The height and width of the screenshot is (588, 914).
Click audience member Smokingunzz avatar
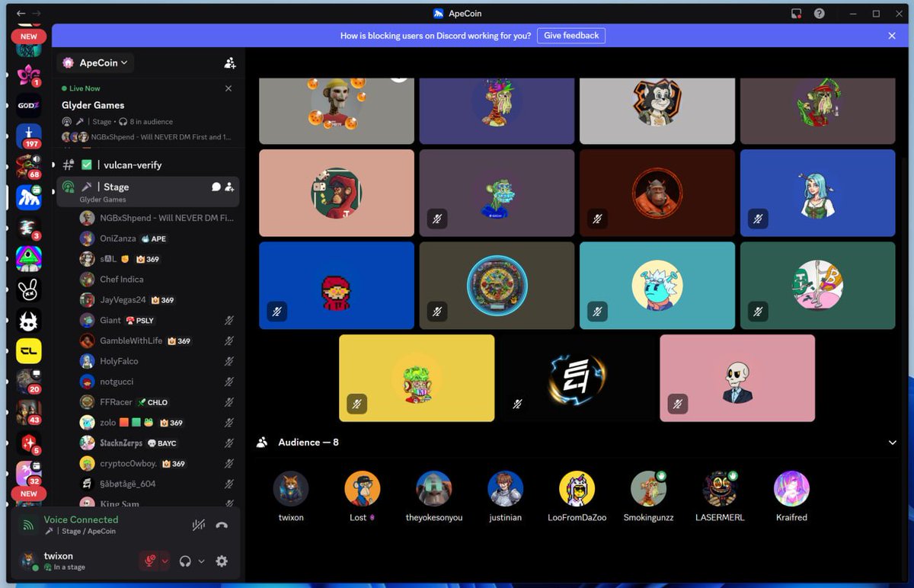tap(649, 488)
